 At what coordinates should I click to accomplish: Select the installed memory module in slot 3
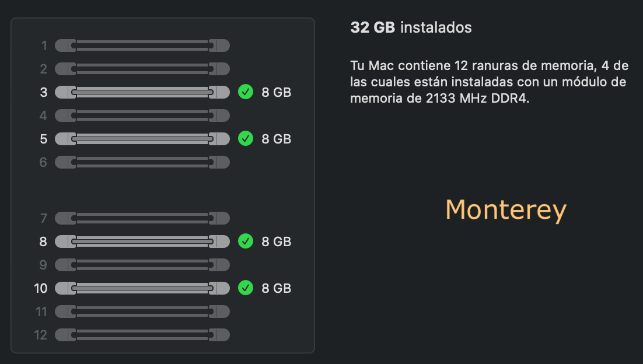[x=142, y=92]
